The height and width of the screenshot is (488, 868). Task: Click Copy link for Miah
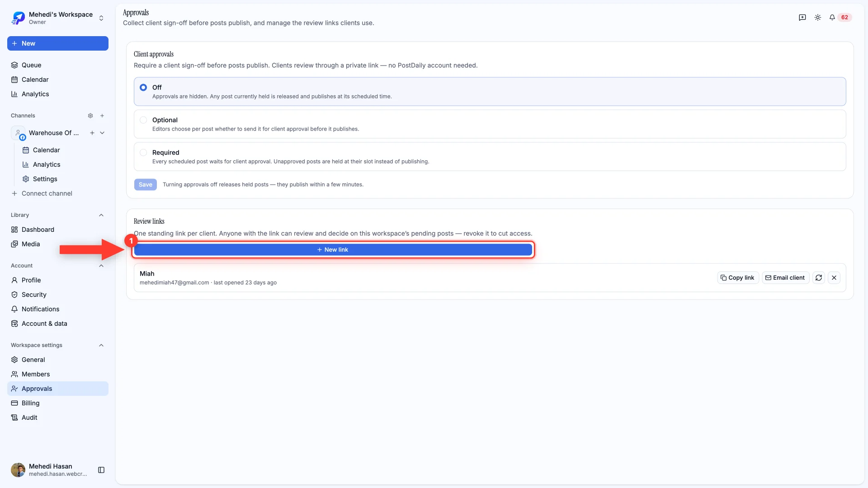pos(738,277)
